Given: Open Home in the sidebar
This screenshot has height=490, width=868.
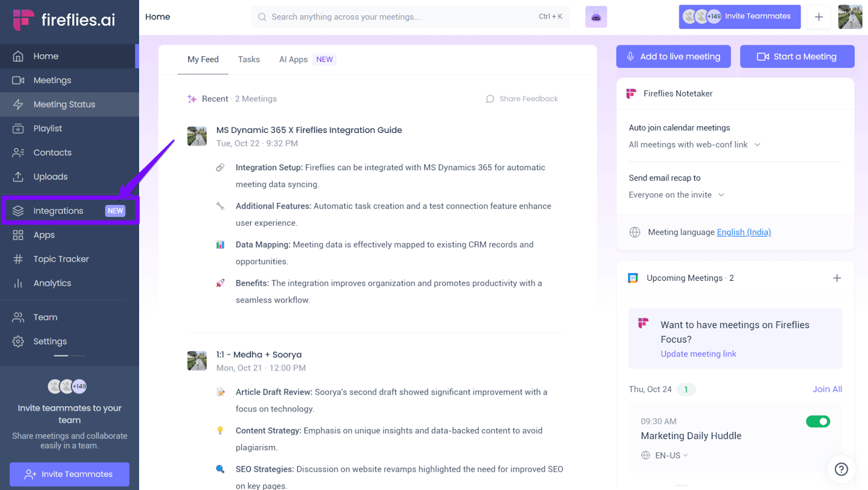Looking at the screenshot, I should click(68, 56).
